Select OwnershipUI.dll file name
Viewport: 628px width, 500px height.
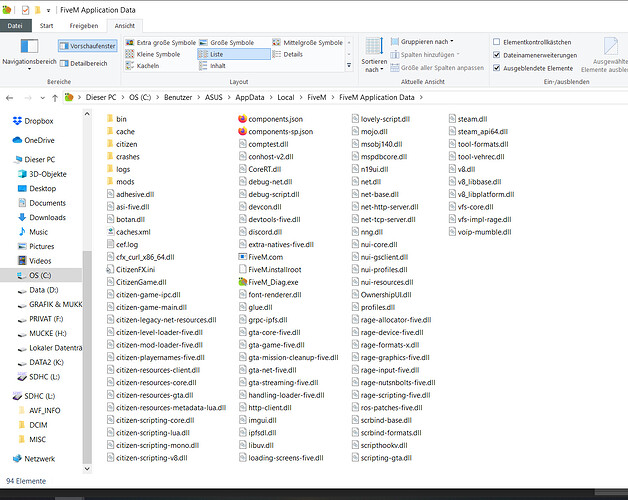[x=386, y=294]
